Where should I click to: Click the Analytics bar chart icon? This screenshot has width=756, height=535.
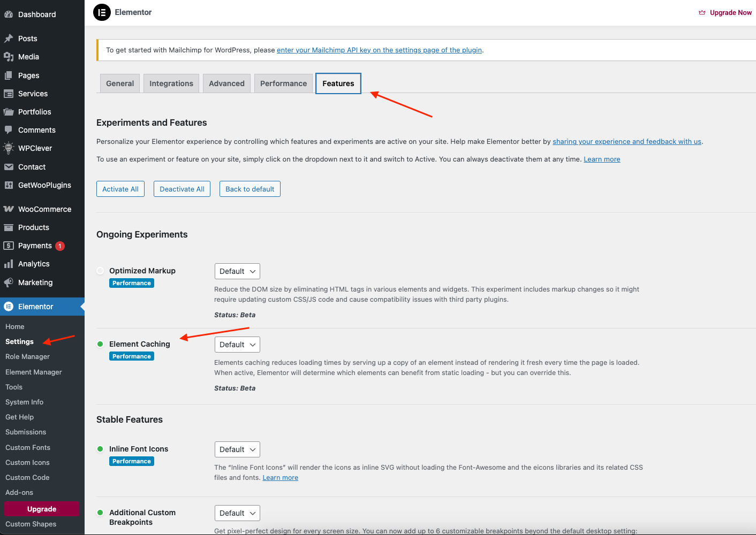point(9,264)
